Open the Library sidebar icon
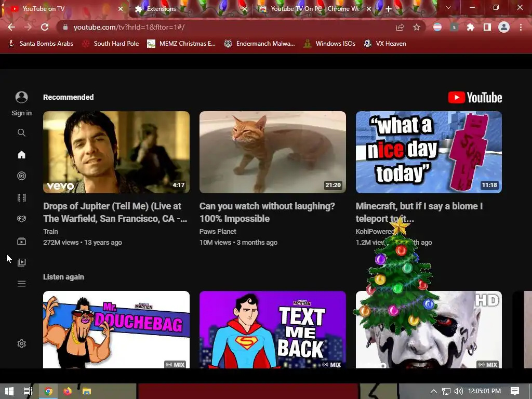Viewport: 532px width, 399px height. click(x=21, y=262)
